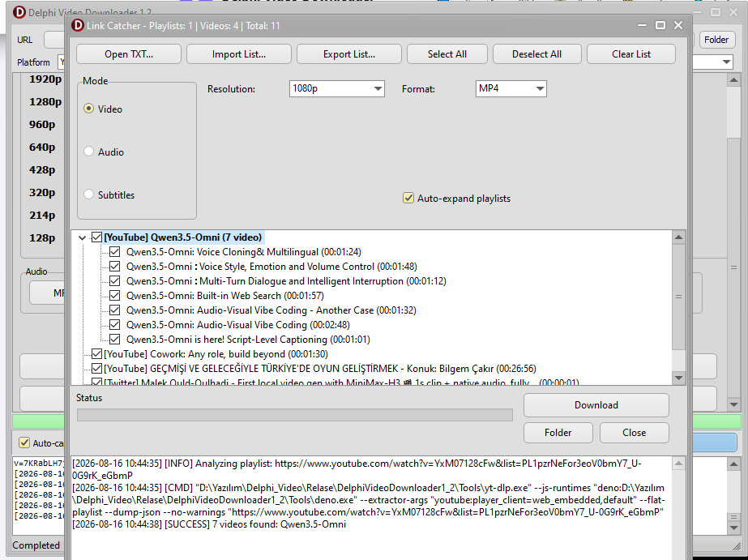Viewport: 748px width, 560px height.
Task: Select 214p resolution in main window
Action: coord(42,215)
